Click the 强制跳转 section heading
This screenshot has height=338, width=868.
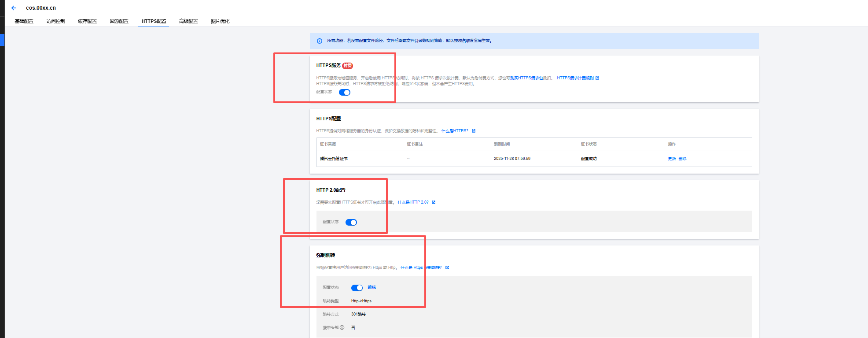click(x=326, y=255)
